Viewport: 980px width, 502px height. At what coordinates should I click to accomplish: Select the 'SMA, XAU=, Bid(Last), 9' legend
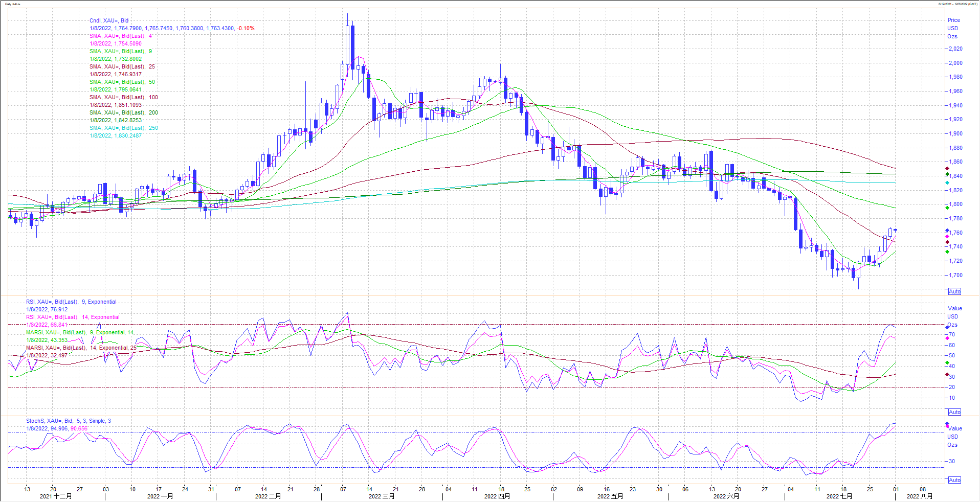(121, 52)
